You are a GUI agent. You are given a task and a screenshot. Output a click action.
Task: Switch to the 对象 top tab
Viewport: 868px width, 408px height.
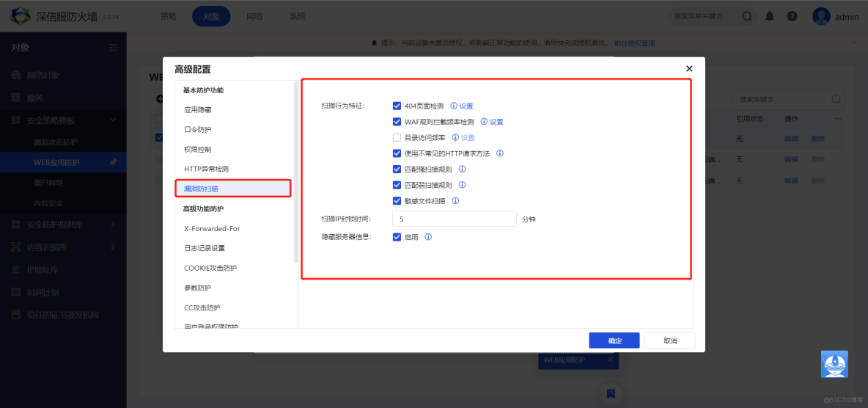211,16
